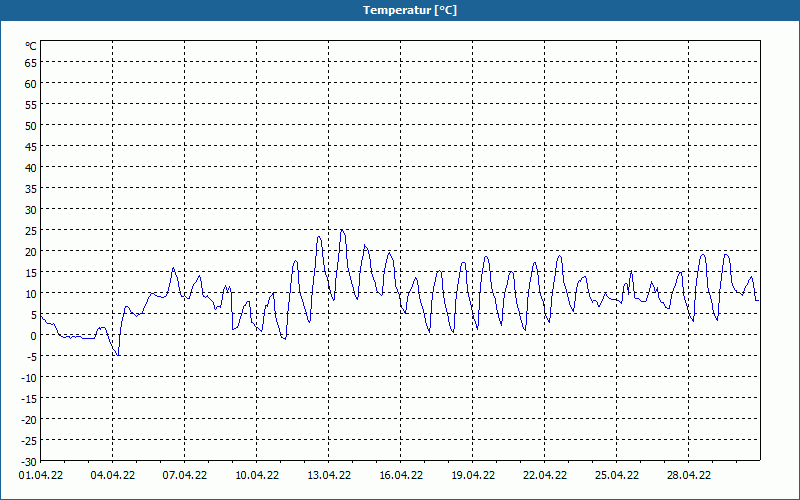
Task: Click the 28.04.22 date label
Action: (x=688, y=476)
